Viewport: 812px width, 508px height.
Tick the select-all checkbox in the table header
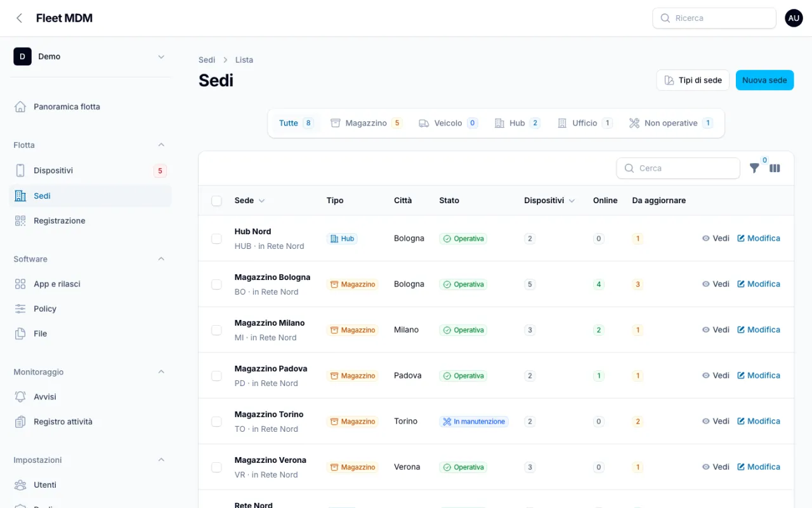click(216, 201)
